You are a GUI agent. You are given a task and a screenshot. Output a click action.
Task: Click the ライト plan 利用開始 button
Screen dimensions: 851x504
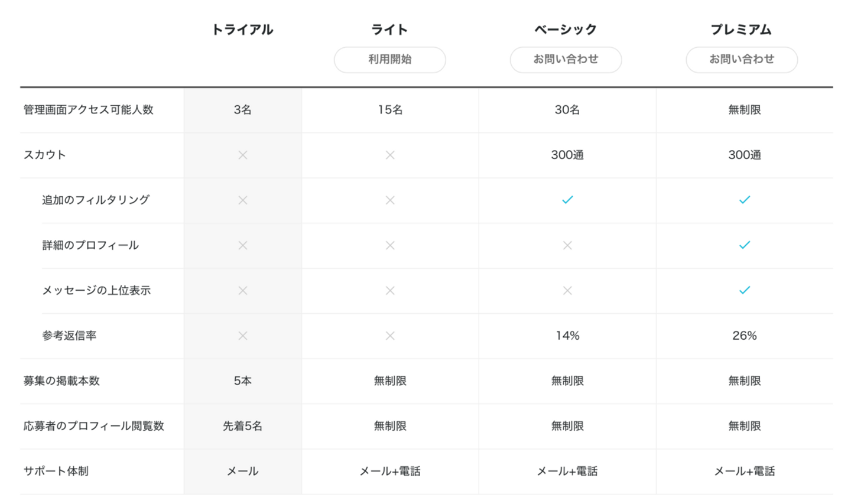(389, 60)
